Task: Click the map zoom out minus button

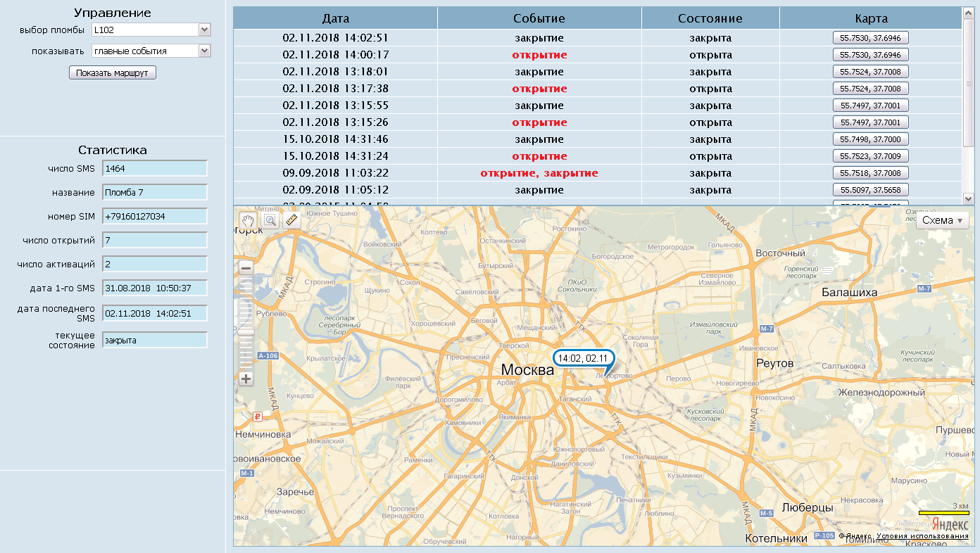Action: coord(246,268)
